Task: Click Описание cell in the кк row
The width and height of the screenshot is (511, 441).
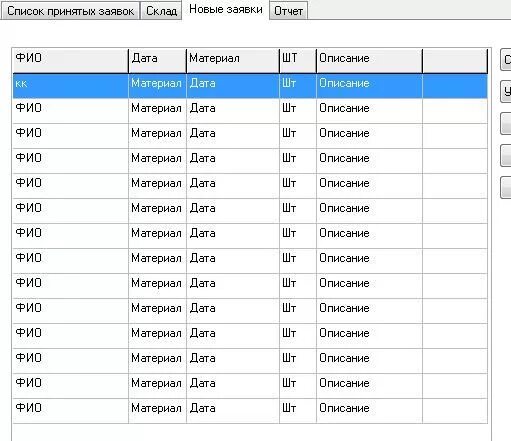Action: (369, 86)
